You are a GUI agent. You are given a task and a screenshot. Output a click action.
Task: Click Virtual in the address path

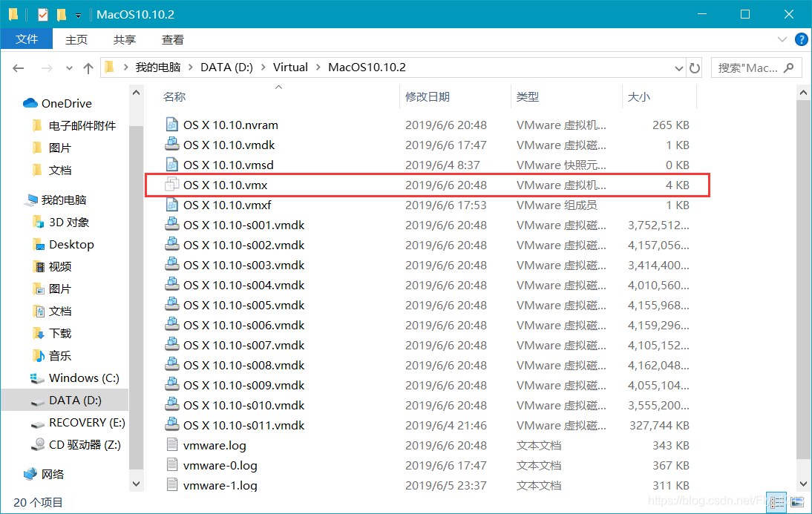coord(290,67)
